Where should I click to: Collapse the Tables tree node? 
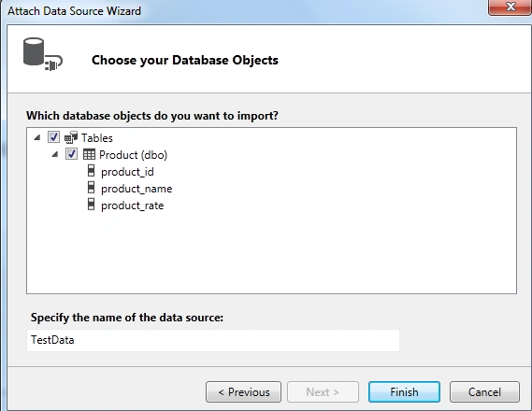click(37, 137)
